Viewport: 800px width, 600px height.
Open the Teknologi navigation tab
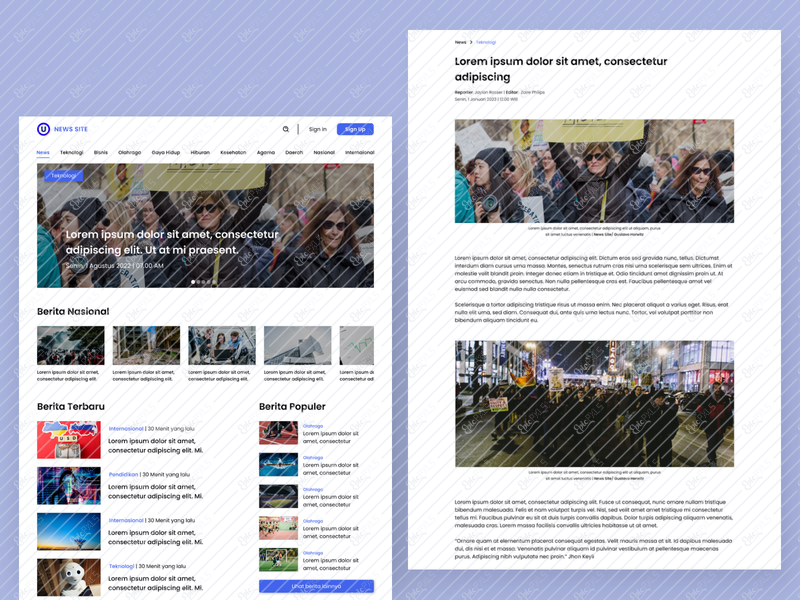[x=71, y=152]
